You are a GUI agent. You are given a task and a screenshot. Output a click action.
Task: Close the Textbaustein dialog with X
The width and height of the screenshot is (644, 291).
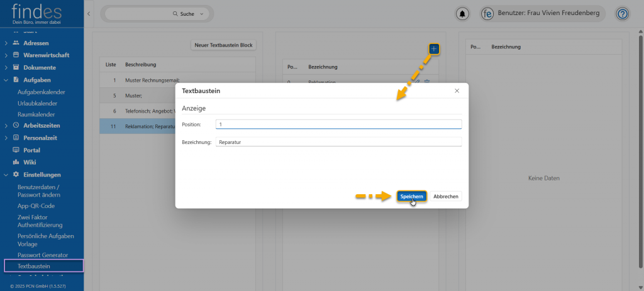457,91
